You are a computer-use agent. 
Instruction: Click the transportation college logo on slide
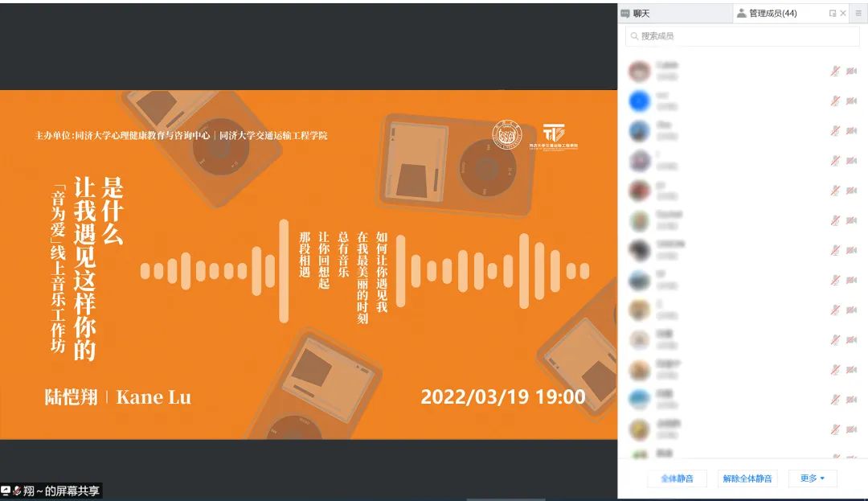[x=553, y=135]
